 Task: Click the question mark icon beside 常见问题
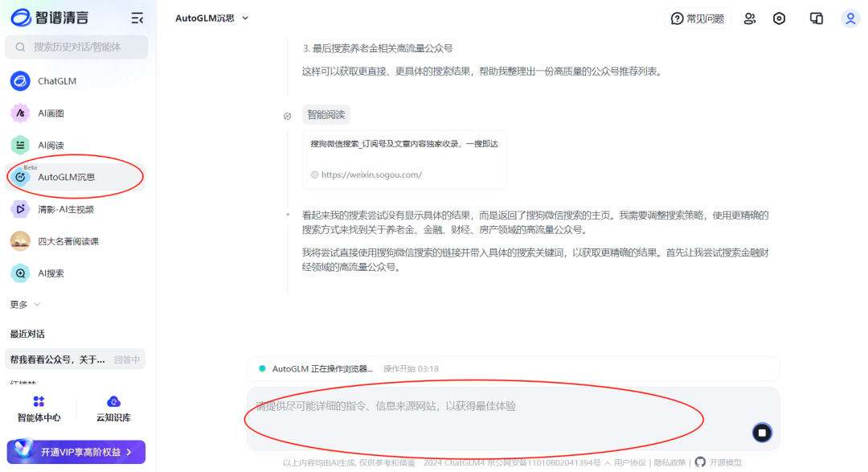677,18
